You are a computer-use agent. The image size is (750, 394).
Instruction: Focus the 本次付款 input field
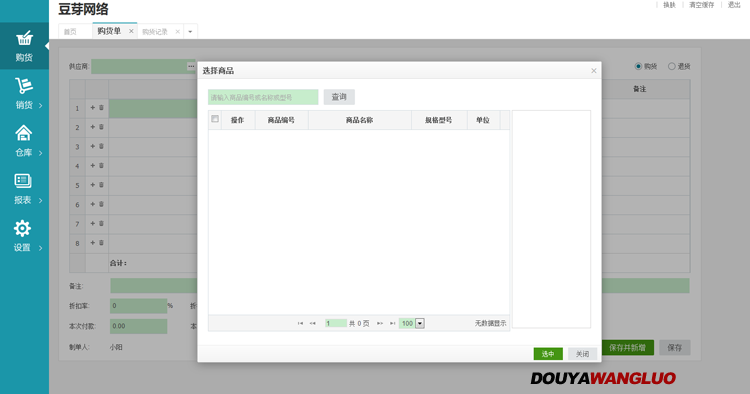139,326
